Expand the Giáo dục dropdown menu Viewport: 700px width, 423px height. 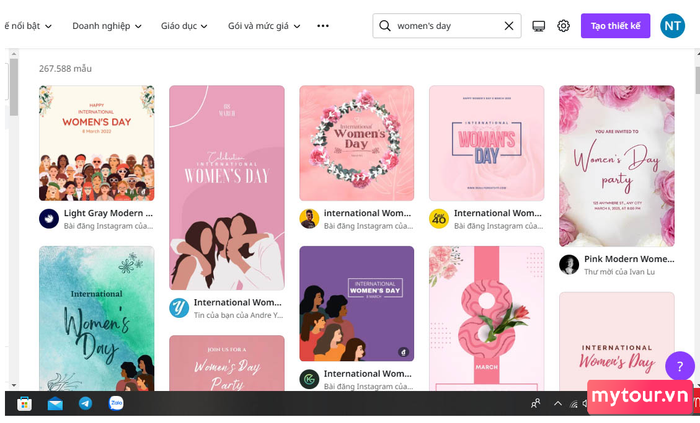(184, 26)
